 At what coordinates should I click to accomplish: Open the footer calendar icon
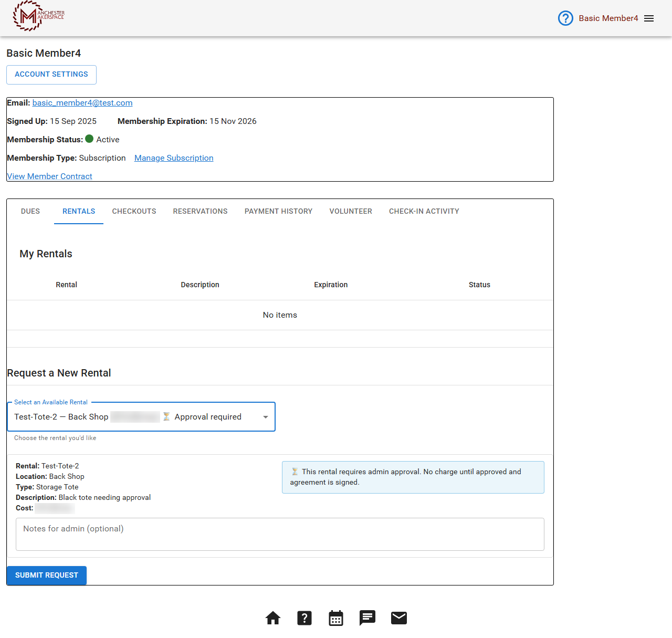point(336,618)
